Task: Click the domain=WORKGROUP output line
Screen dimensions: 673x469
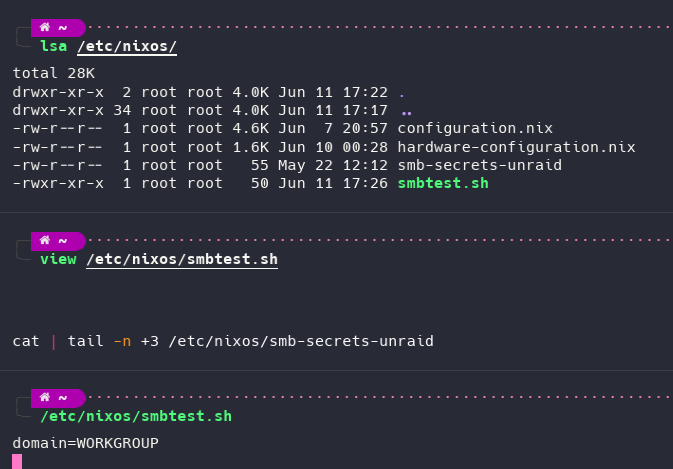Action: 86,443
